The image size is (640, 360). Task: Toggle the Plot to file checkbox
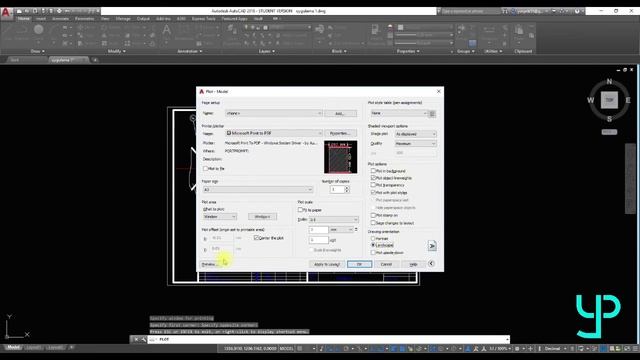[x=205, y=168]
